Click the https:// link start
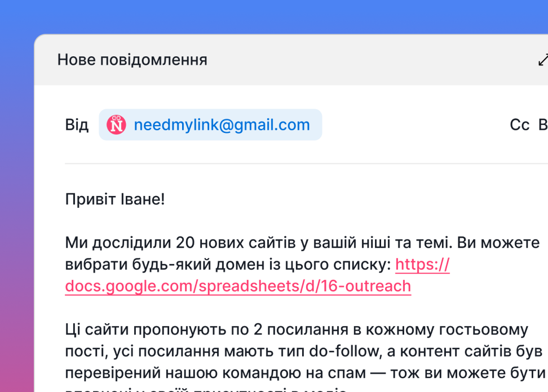This screenshot has height=392, width=548. point(422,265)
